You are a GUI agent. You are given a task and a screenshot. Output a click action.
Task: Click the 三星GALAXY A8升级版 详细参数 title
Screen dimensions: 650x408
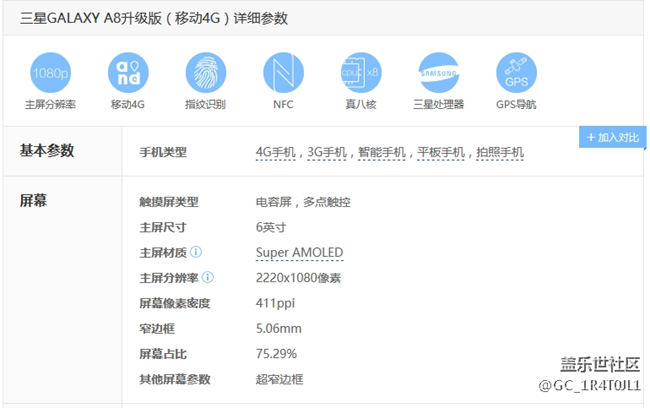click(x=150, y=18)
